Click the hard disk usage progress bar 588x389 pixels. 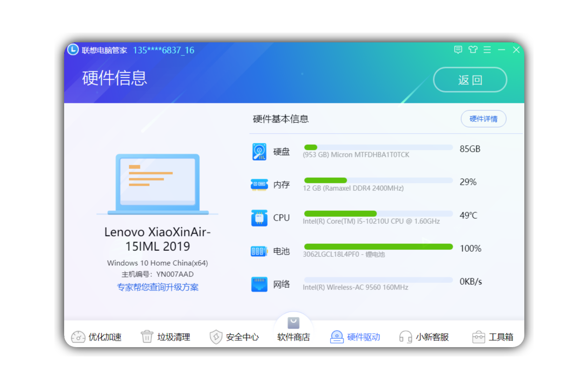pos(378,148)
